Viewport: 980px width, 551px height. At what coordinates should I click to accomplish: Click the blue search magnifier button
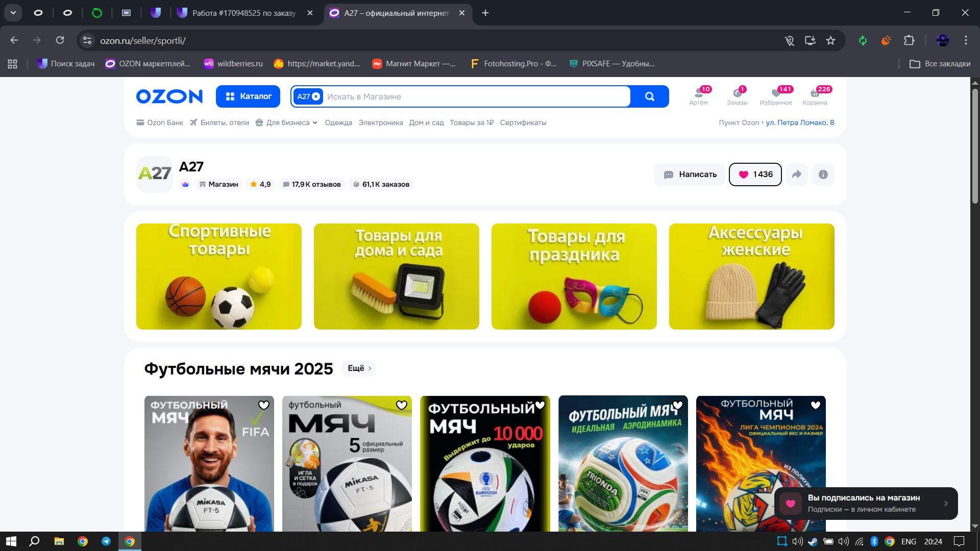point(649,96)
